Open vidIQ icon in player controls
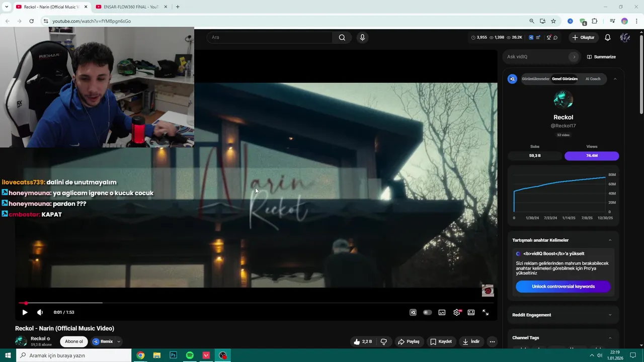This screenshot has height=362, width=644. tap(413, 312)
